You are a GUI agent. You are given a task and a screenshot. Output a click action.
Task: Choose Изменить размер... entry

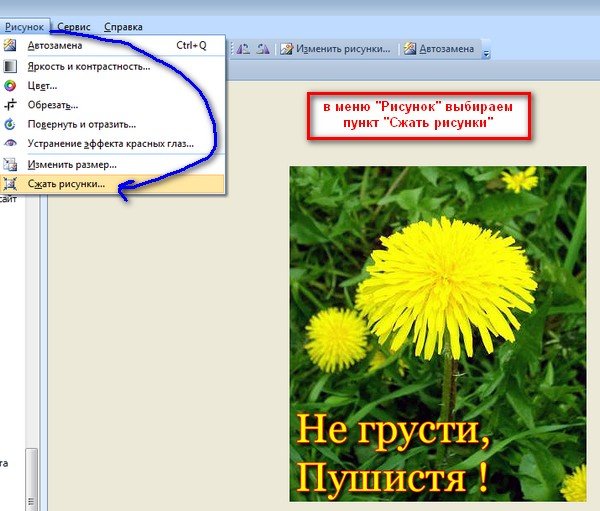coord(112,165)
